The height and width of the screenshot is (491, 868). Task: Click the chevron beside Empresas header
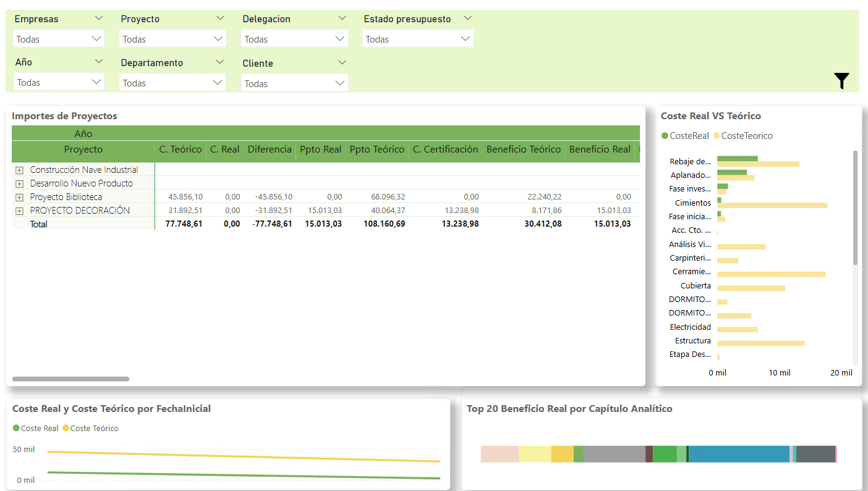(x=98, y=19)
